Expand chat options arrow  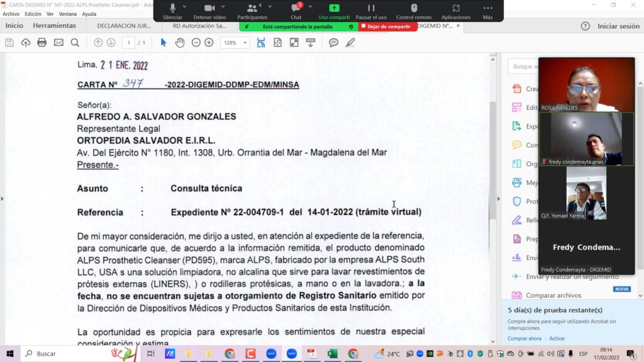point(310,6)
